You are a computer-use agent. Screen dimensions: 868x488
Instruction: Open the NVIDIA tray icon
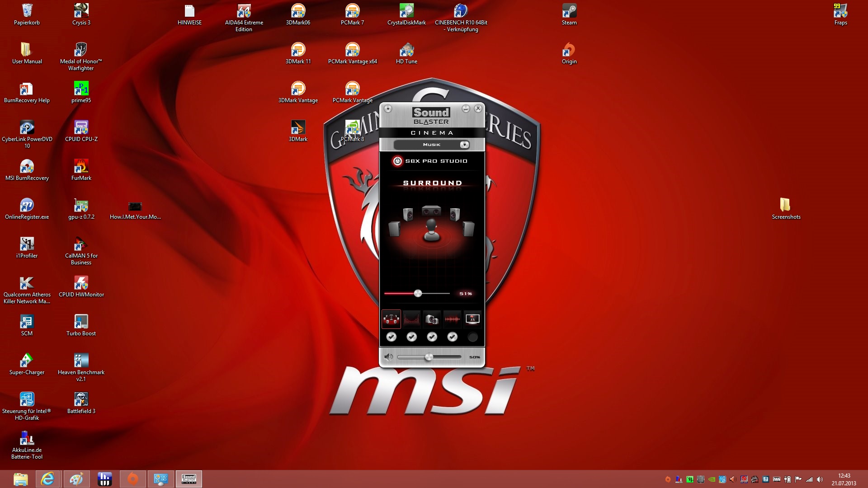point(712,479)
